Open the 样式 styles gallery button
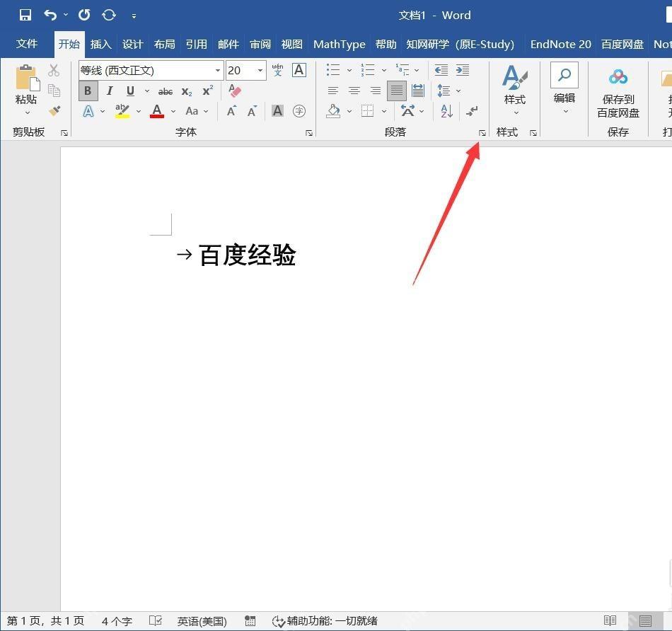The width and height of the screenshot is (672, 631). click(515, 90)
